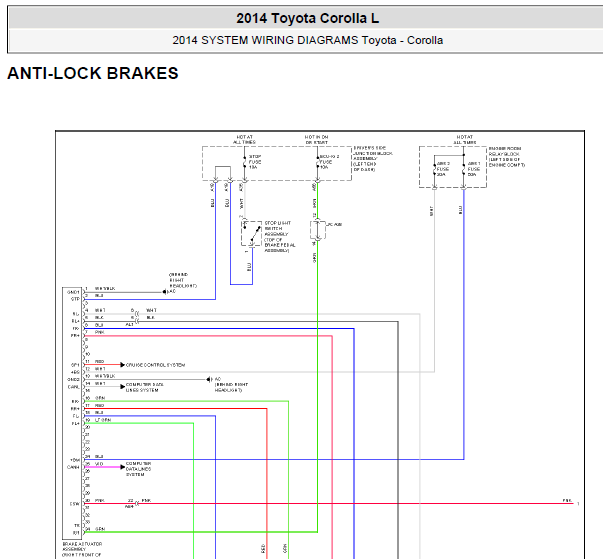Click the 'ANTI-LOCK BRAKES' heading
603x559 pixels.
[x=93, y=73]
